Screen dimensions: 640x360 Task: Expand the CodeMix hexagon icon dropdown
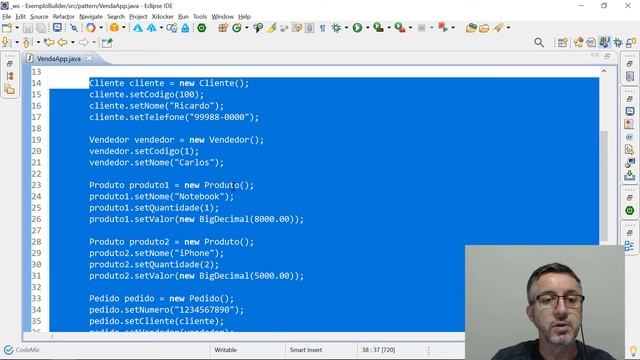point(101,28)
